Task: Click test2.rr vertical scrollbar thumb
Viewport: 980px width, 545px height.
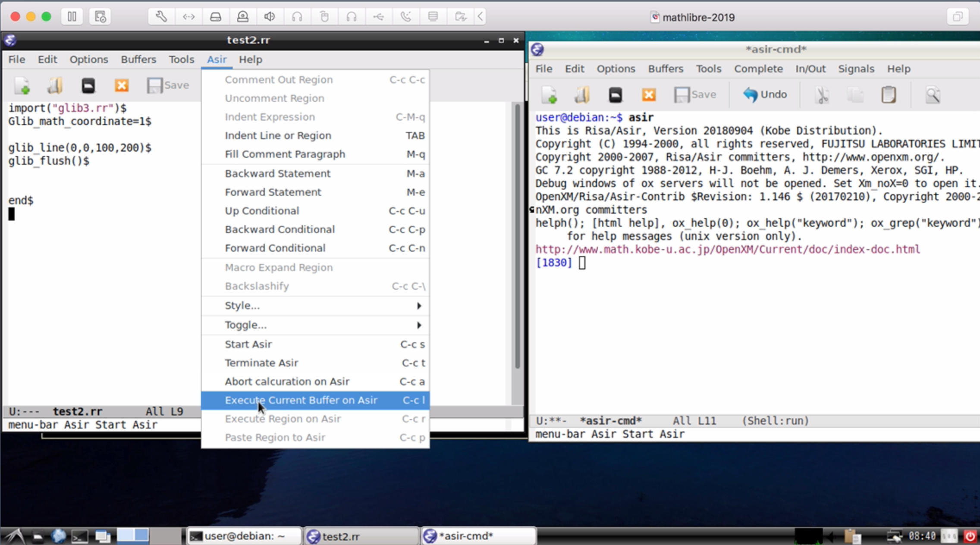Action: coord(517,236)
